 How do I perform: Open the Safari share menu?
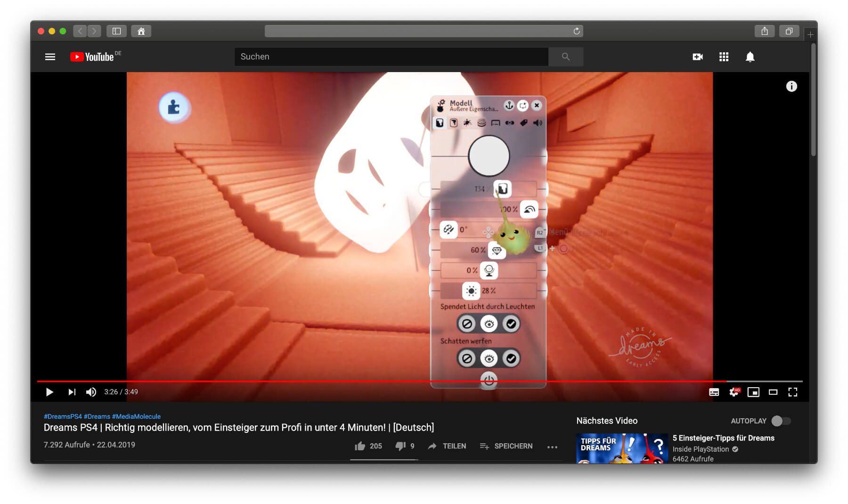click(765, 31)
